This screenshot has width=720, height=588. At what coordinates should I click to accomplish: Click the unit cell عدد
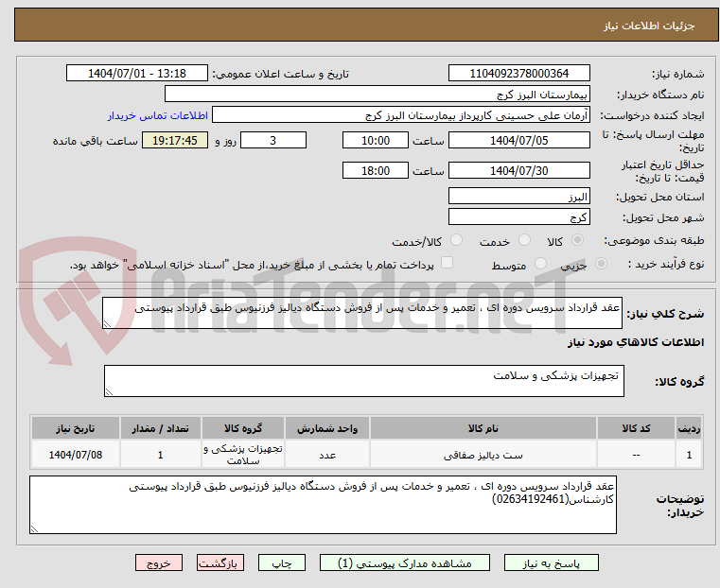pyautogui.click(x=327, y=455)
